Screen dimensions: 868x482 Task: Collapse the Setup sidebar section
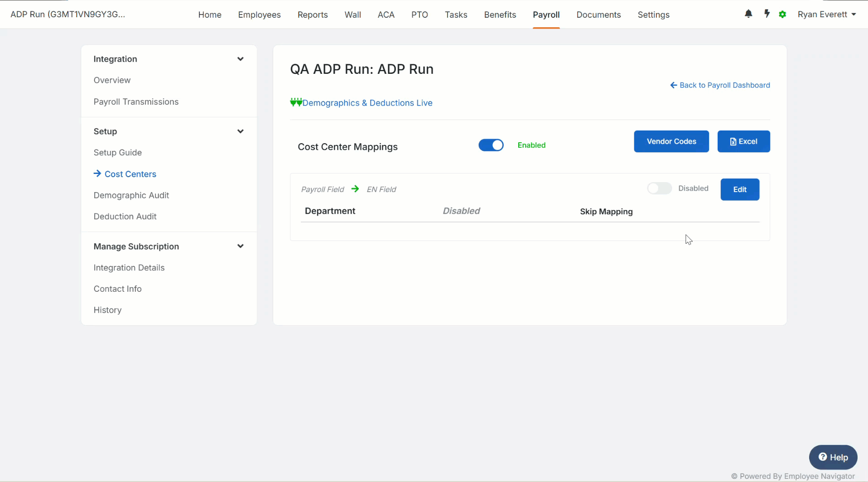[241, 131]
